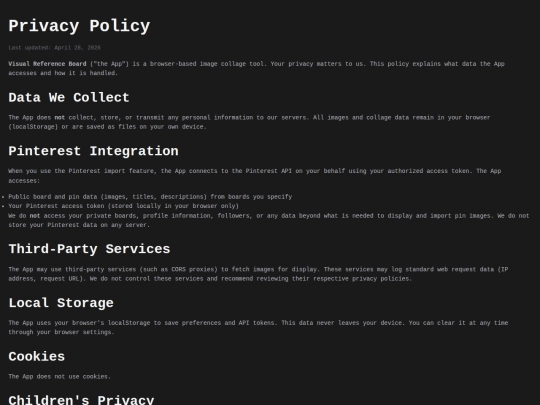This screenshot has height=405, width=540.
Task: Click the "Children's Privacy" heading
Action: click(81, 399)
